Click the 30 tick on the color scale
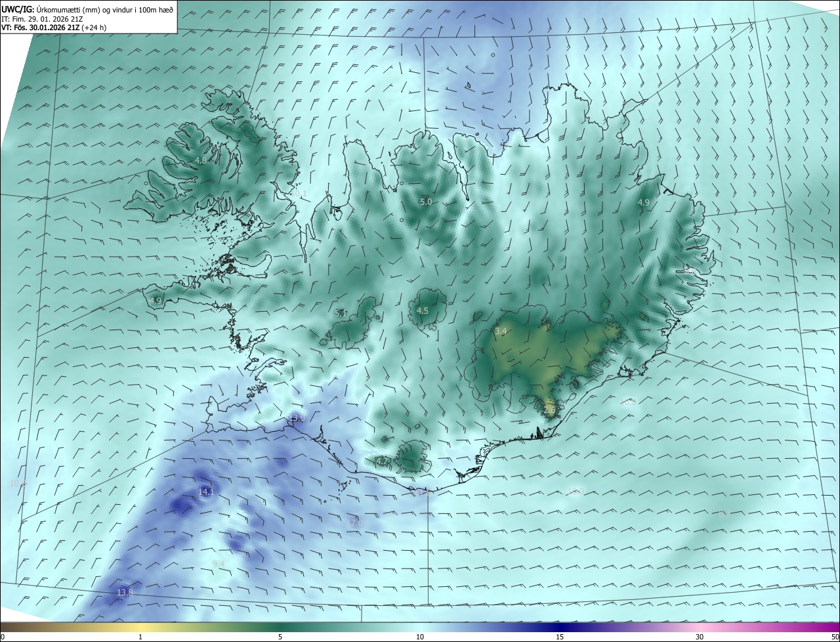Screen dimensions: 840x642 coord(700,637)
